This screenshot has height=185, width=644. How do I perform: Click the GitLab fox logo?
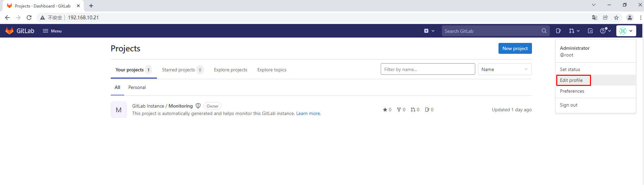coord(9,31)
